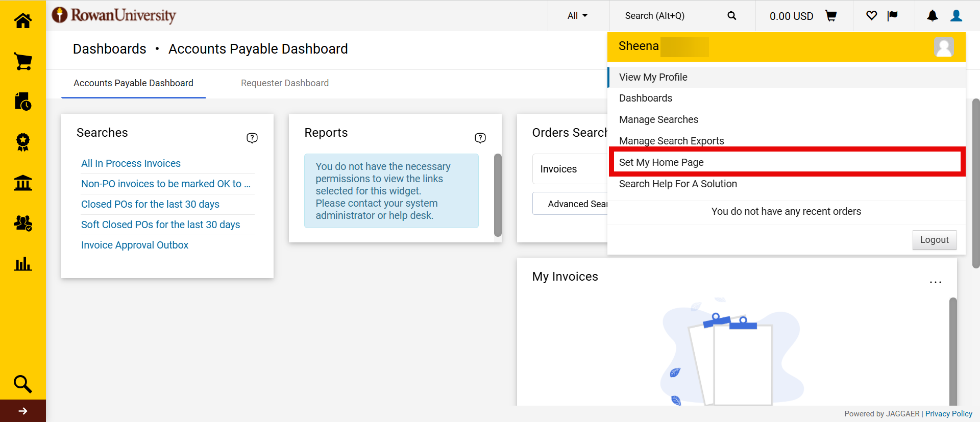This screenshot has width=980, height=422.
Task: Open the Contracts ribbon-badge sidebar icon
Action: pos(22,142)
